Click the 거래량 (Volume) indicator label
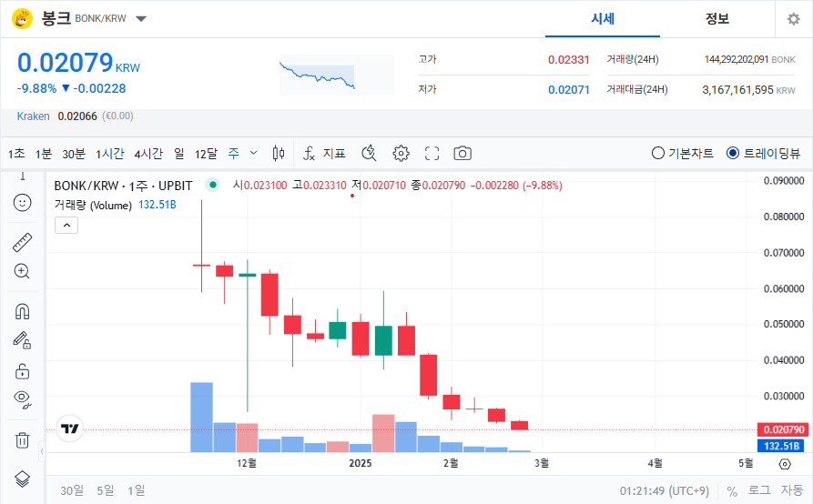813x504 pixels. pyautogui.click(x=94, y=205)
